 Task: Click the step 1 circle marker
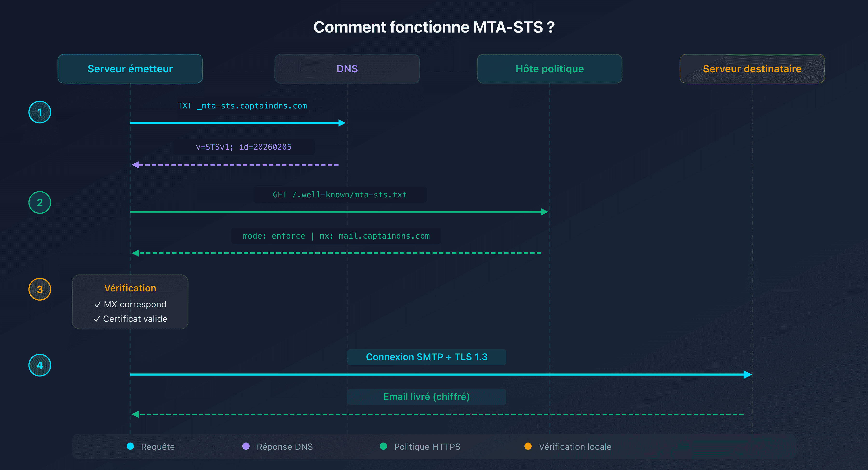40,112
